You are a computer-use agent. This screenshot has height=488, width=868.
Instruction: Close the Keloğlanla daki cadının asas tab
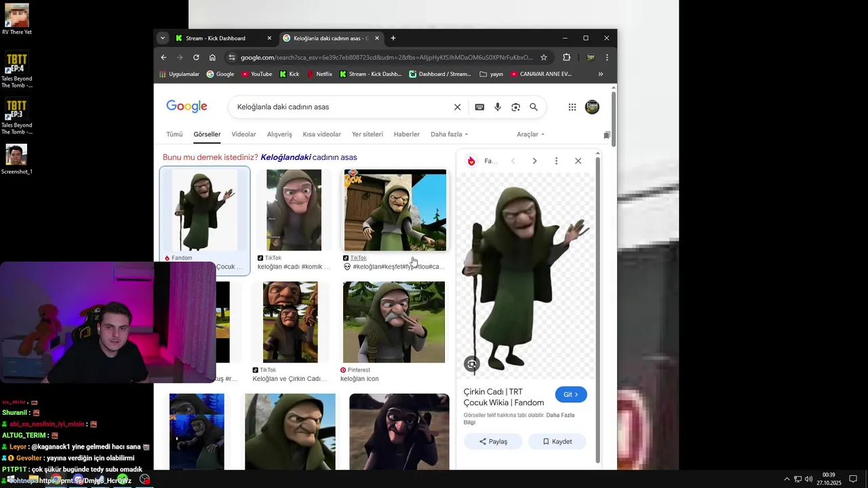(x=377, y=38)
